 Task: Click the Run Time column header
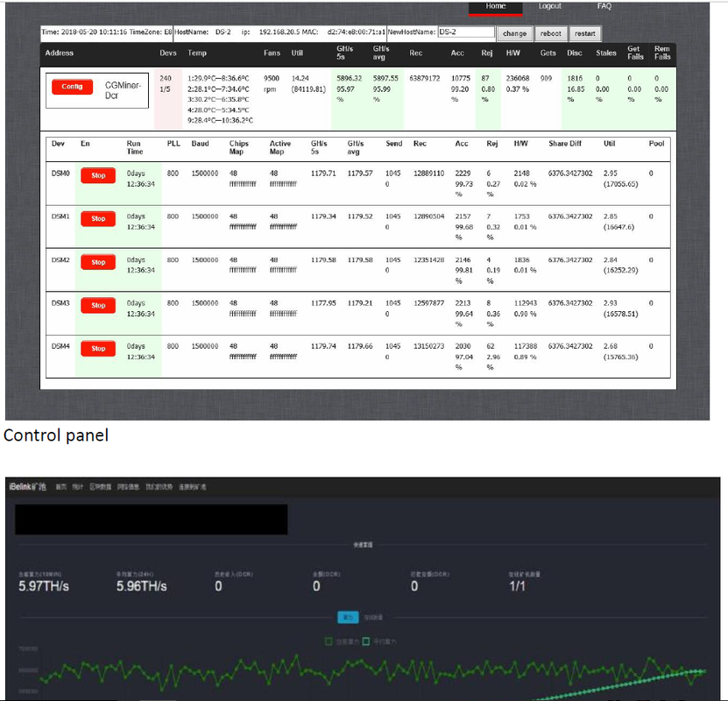(x=134, y=147)
